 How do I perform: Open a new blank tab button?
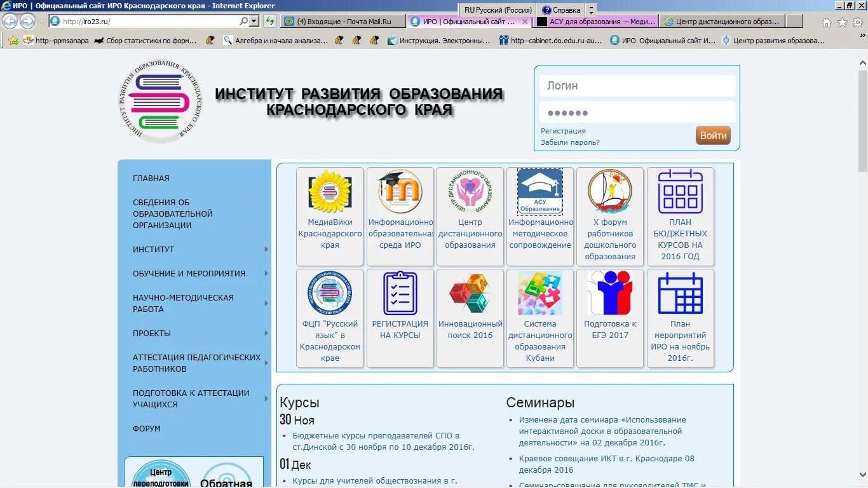[x=794, y=21]
